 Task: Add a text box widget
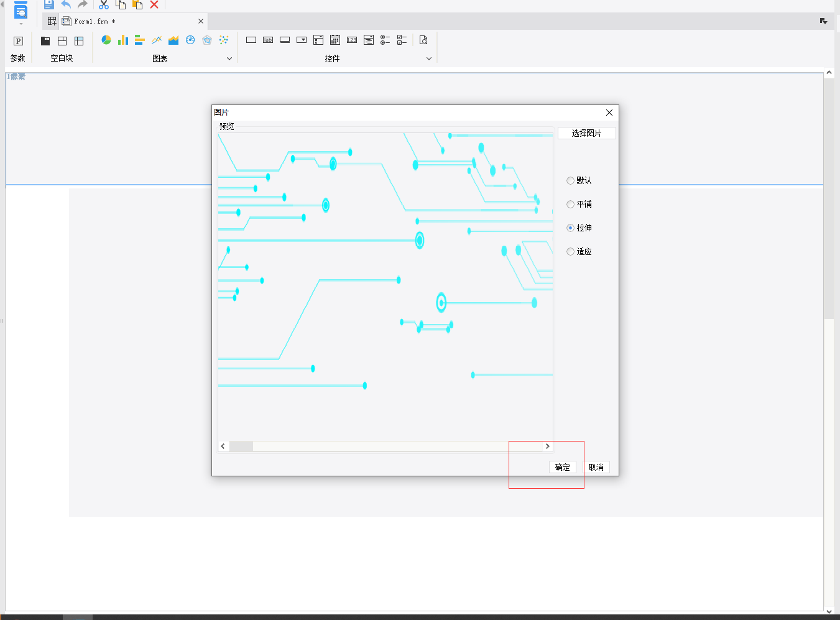coord(251,40)
